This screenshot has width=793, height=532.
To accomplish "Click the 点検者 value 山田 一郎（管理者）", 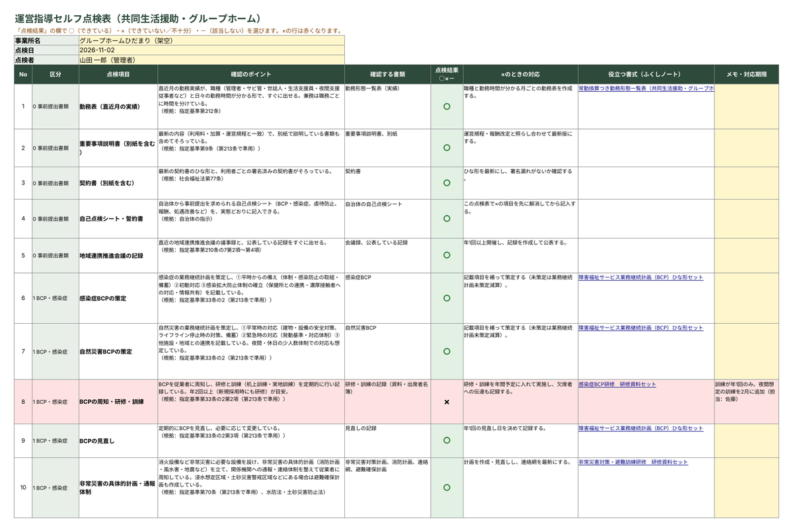I will (x=211, y=60).
